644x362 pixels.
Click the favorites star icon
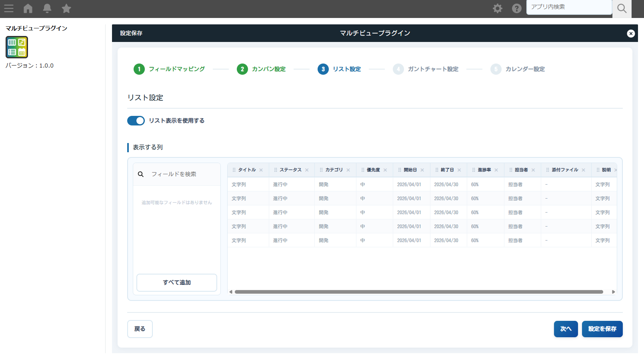point(66,8)
